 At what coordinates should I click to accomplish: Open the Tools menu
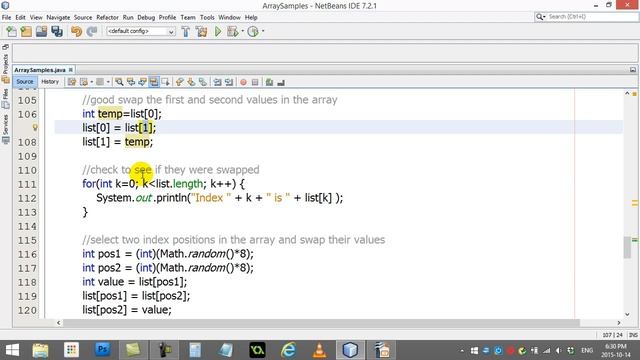click(x=207, y=18)
